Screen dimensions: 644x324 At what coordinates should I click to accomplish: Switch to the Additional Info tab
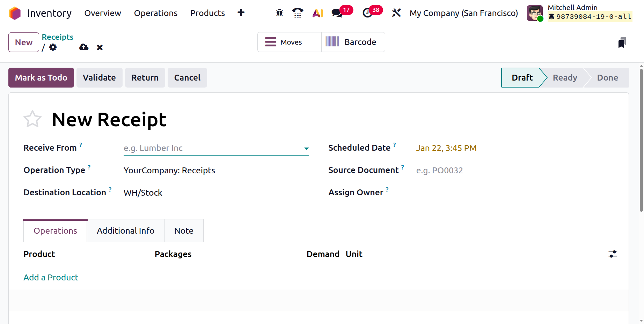point(125,231)
